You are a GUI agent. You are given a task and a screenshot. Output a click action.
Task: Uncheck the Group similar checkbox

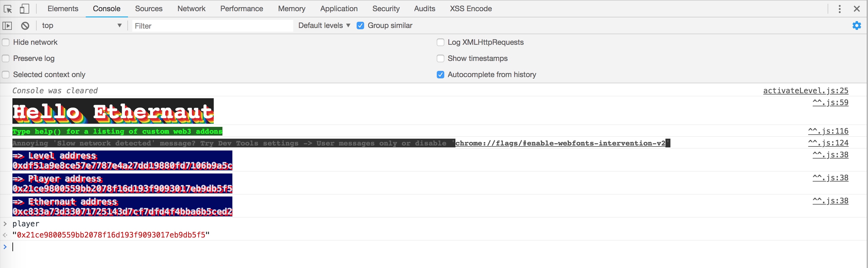(360, 25)
